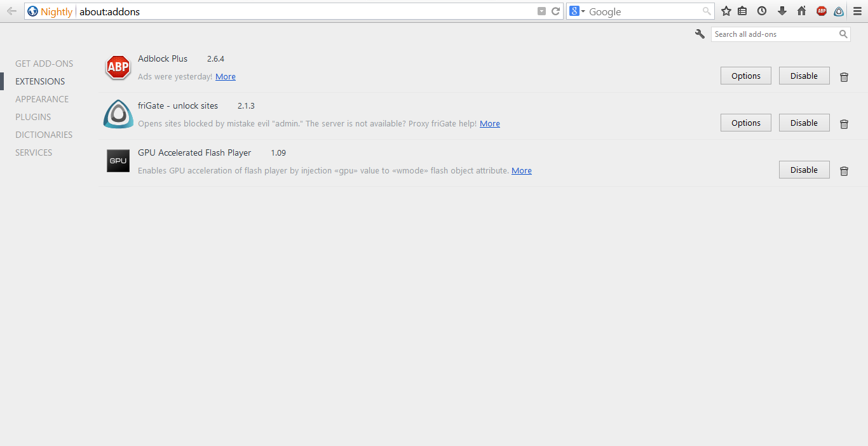Viewport: 868px width, 446px height.
Task: Click the Nightly site identity icon
Action: (33, 11)
